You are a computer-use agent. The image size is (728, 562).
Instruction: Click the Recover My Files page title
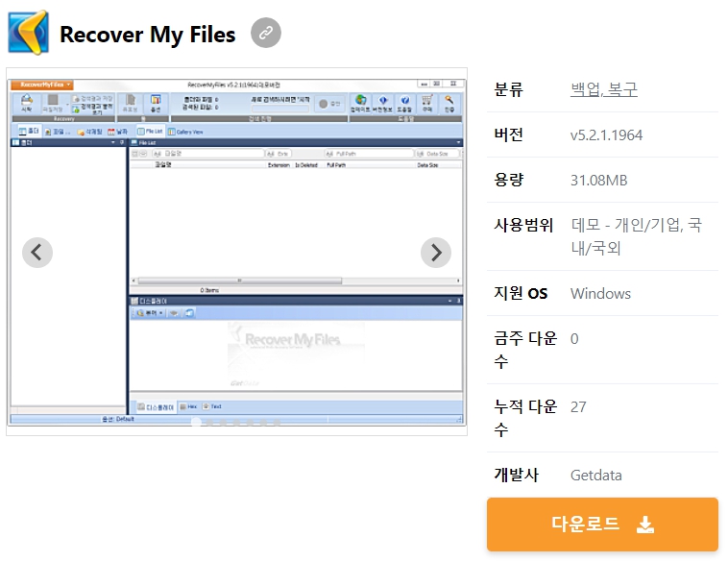(x=148, y=35)
